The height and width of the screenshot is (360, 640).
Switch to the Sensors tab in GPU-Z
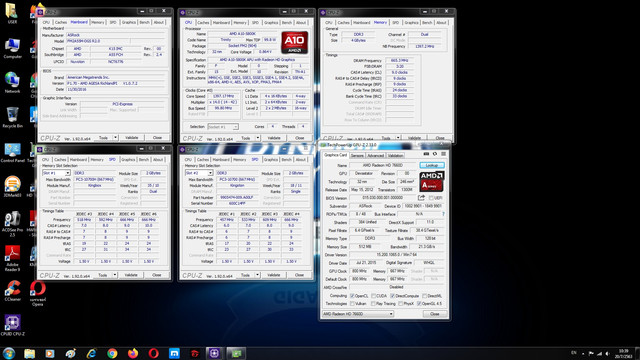point(357,156)
